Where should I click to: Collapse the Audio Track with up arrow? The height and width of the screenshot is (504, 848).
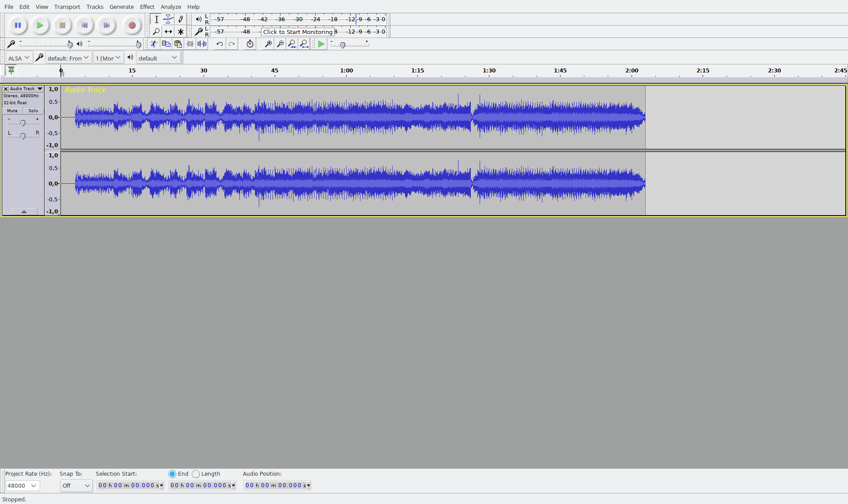coord(24,212)
